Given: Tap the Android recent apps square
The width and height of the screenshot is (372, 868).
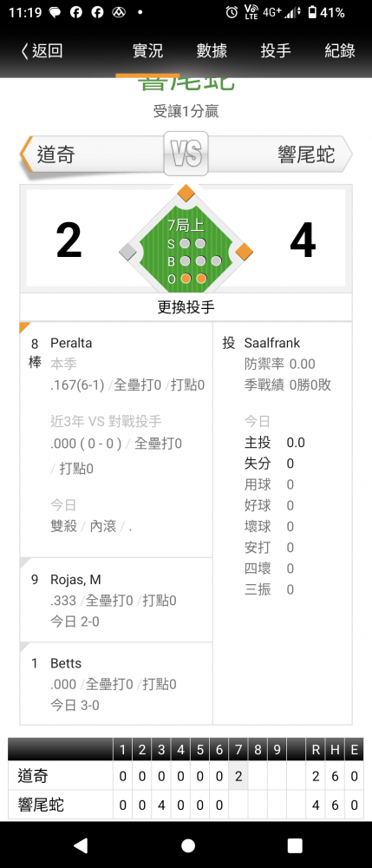Looking at the screenshot, I should [295, 845].
